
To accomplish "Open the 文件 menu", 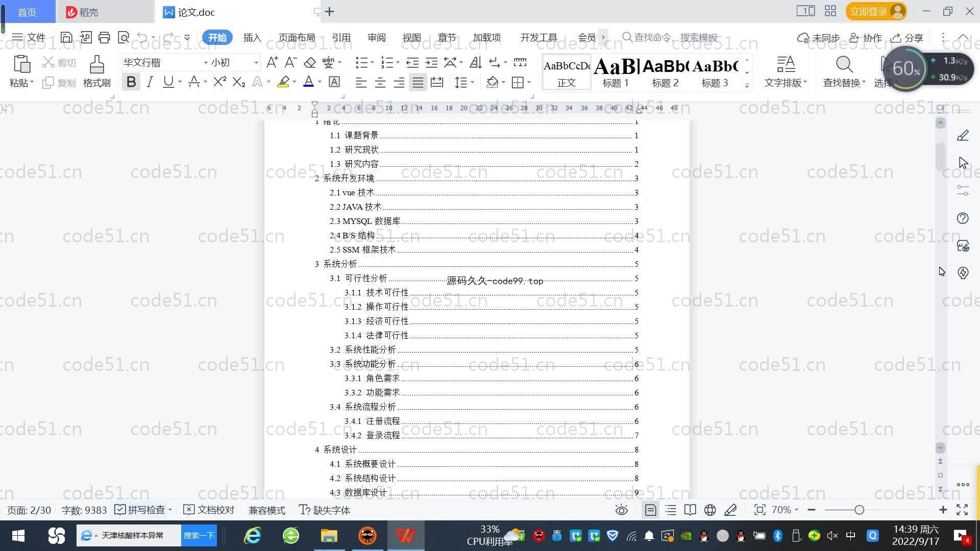I will tap(29, 37).
